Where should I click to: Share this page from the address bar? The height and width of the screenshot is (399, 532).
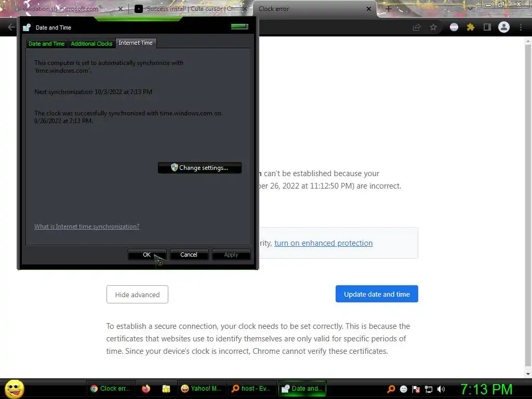click(x=417, y=27)
